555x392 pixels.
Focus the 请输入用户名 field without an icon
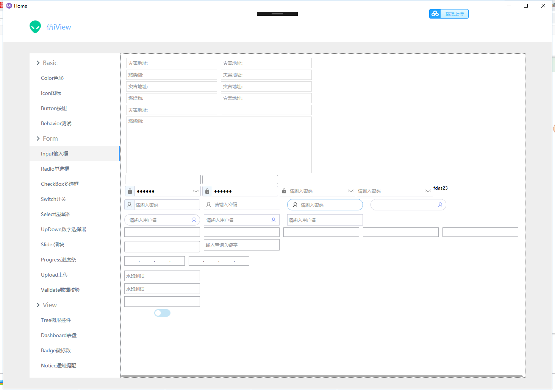pyautogui.click(x=325, y=220)
